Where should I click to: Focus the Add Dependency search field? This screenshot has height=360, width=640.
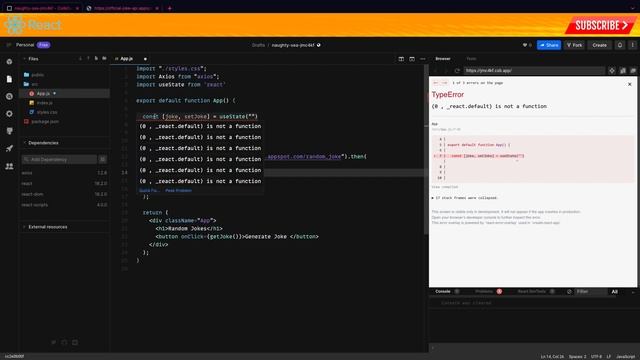[60, 159]
